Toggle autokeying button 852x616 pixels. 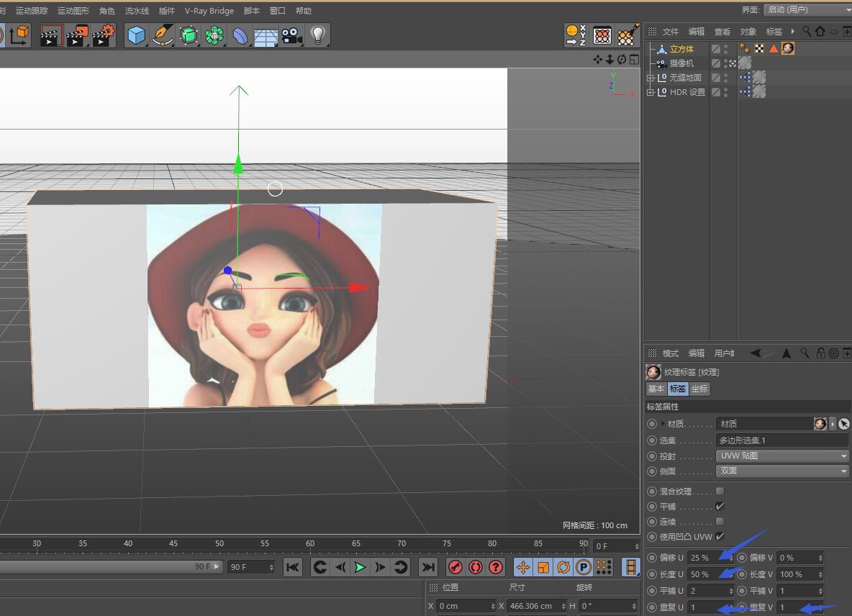coord(476,568)
